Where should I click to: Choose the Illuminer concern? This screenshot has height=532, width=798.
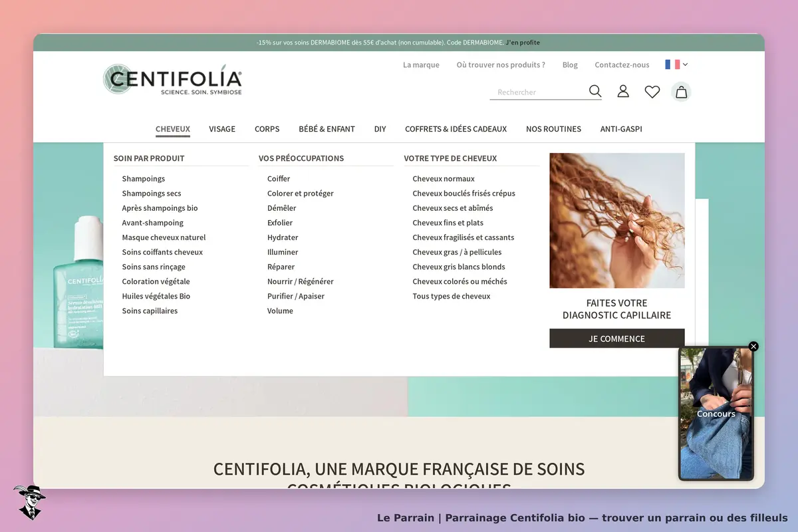[283, 252]
